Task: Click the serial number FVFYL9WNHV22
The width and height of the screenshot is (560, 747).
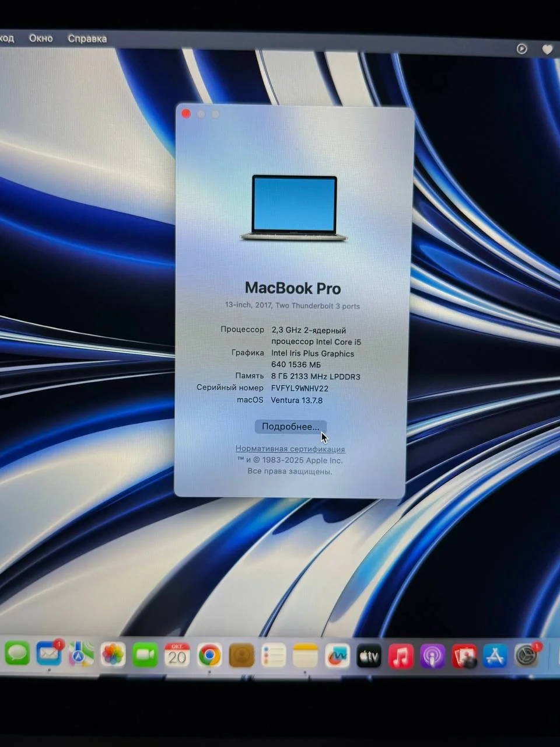Action: point(300,388)
